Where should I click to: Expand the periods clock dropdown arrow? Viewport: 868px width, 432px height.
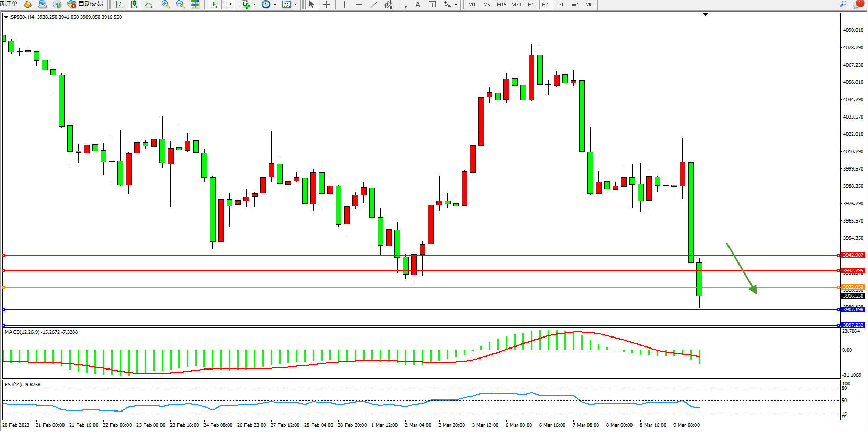coord(275,5)
